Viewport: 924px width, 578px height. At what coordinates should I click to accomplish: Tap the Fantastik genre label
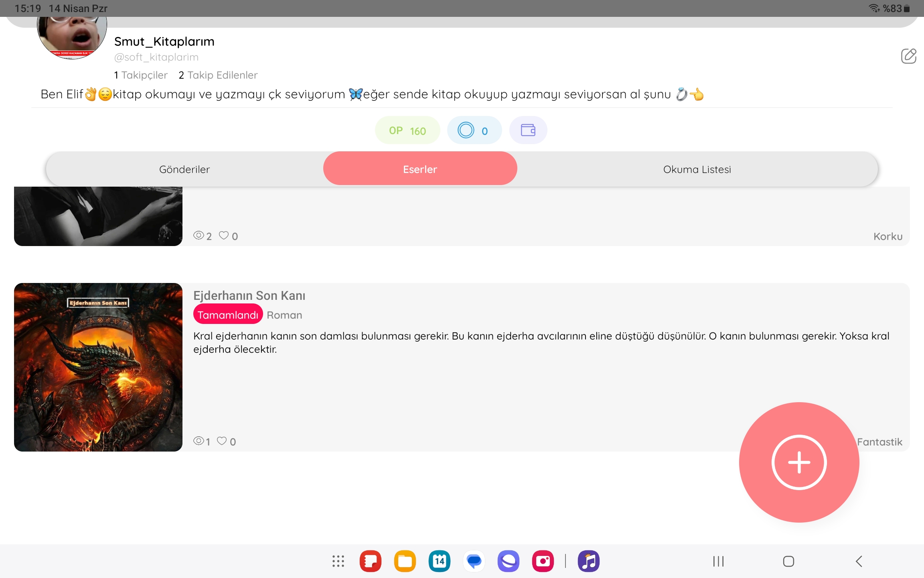[879, 442]
